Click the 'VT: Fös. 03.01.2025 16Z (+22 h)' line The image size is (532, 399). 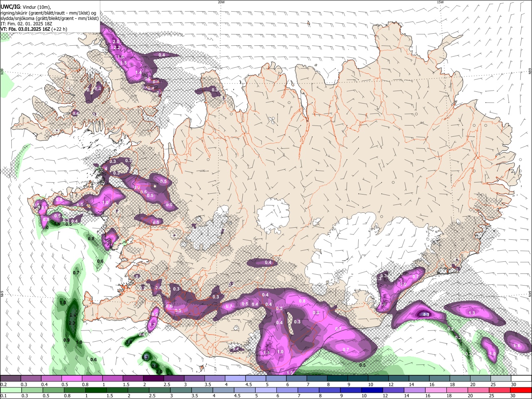34,29
